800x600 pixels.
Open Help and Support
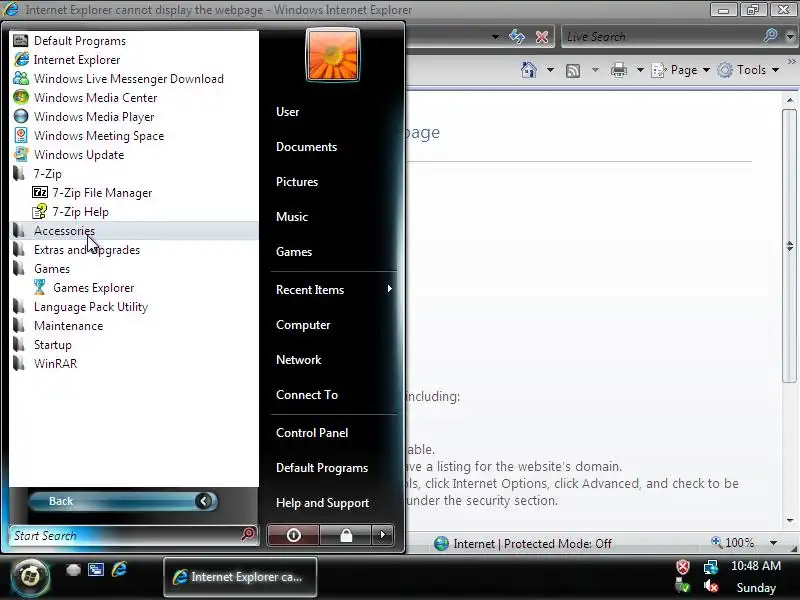tap(334, 503)
